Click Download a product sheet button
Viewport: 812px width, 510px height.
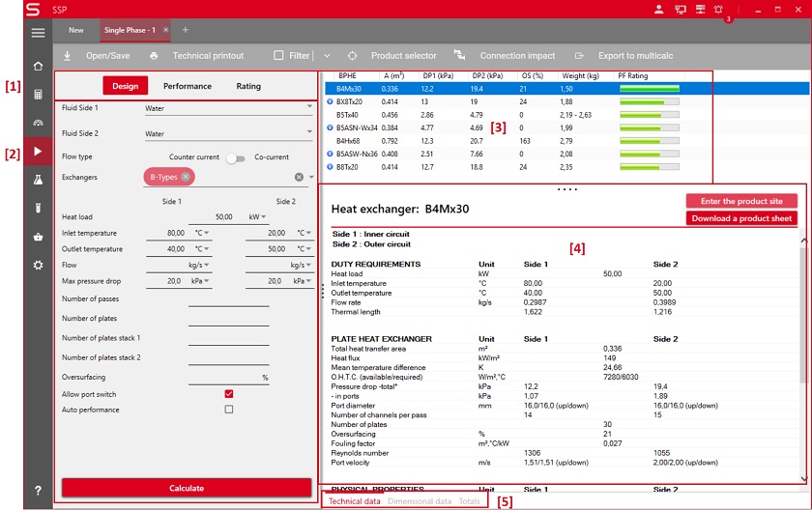pyautogui.click(x=741, y=218)
